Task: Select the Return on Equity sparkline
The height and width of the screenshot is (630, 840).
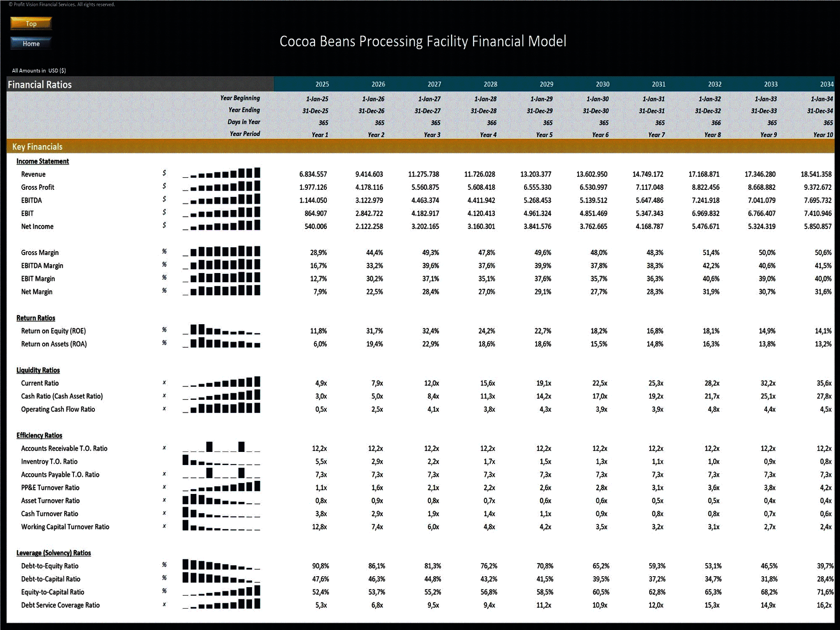Action: 221,330
